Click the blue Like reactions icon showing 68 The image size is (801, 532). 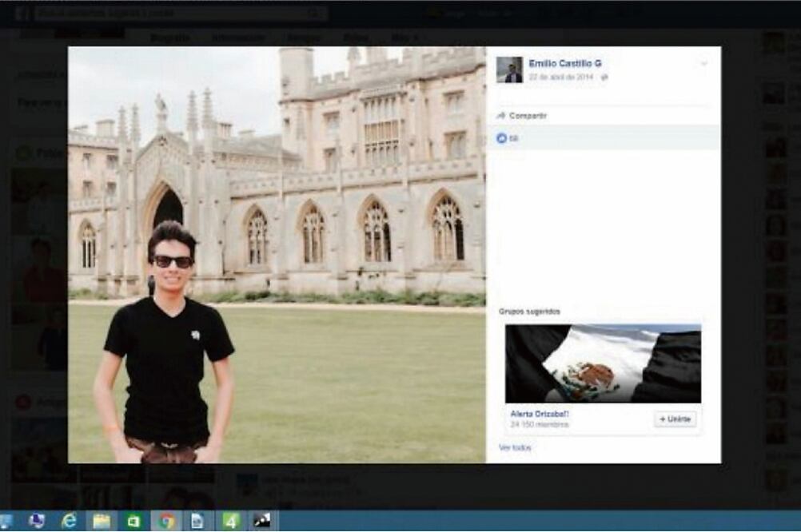[503, 138]
